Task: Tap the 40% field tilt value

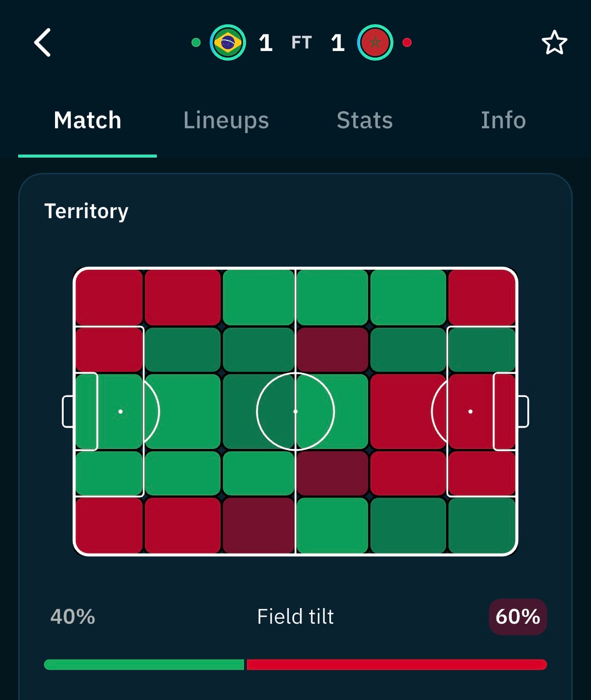Action: point(73,617)
